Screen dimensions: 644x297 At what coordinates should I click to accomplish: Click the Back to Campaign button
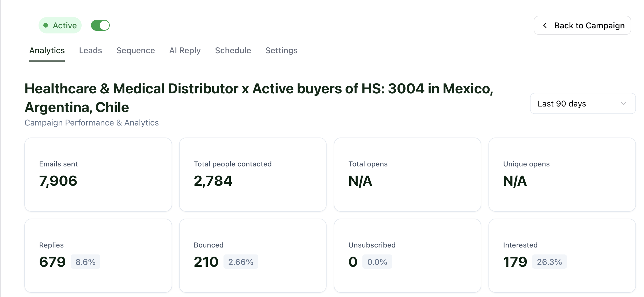pos(582,25)
